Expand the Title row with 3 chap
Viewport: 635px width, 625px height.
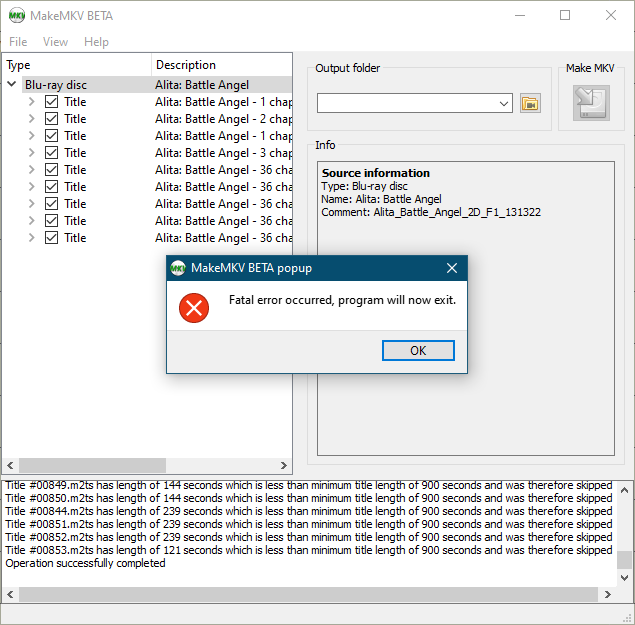(x=32, y=153)
